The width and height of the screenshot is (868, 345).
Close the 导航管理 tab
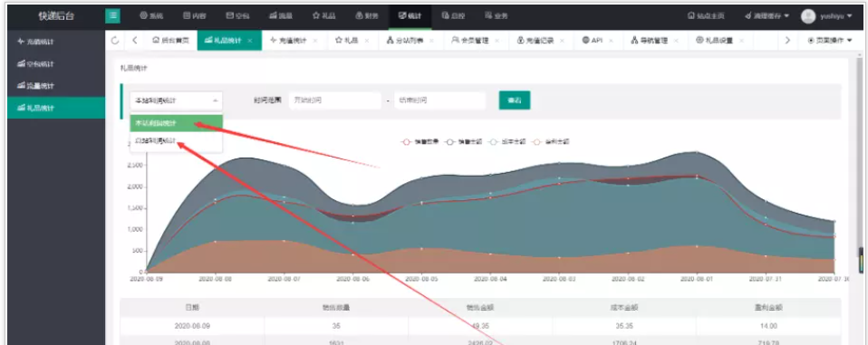[677, 41]
